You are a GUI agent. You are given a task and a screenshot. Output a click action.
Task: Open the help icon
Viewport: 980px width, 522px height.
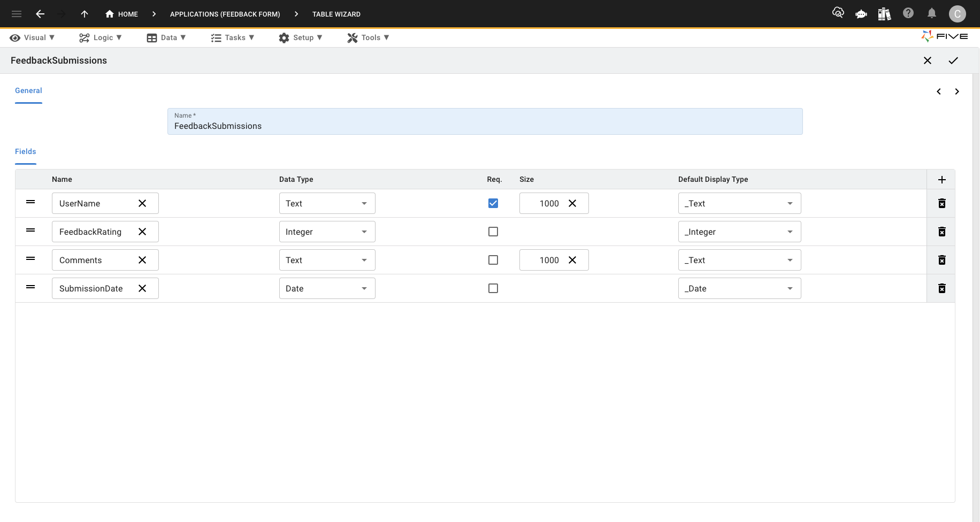click(908, 13)
